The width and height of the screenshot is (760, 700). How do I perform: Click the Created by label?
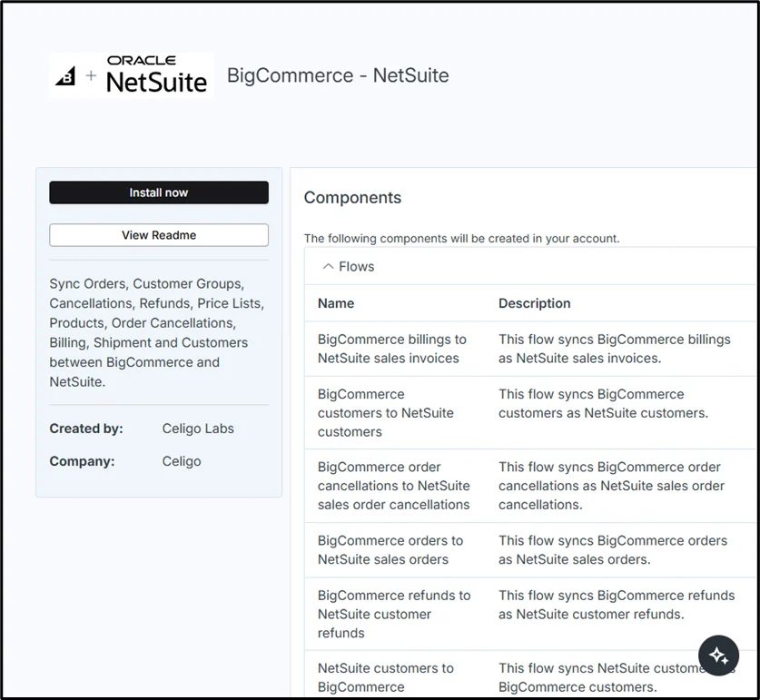point(86,429)
